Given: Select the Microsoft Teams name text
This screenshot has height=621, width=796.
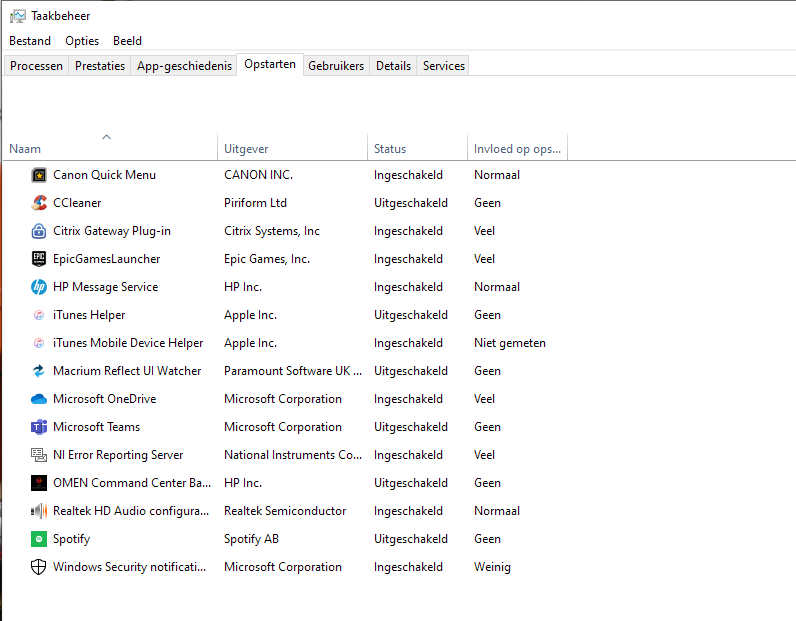Looking at the screenshot, I should coord(96,427).
